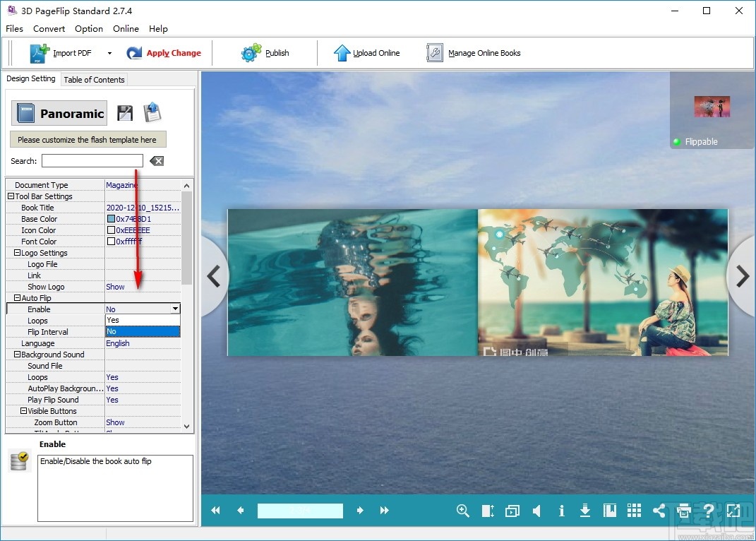Switch to the Table of Contents tab
The height and width of the screenshot is (541, 756).
94,80
